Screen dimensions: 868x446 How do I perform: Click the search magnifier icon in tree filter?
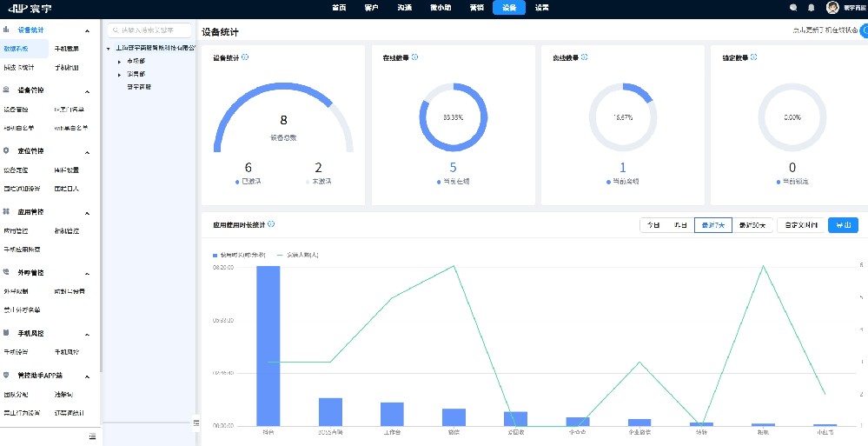point(116,30)
